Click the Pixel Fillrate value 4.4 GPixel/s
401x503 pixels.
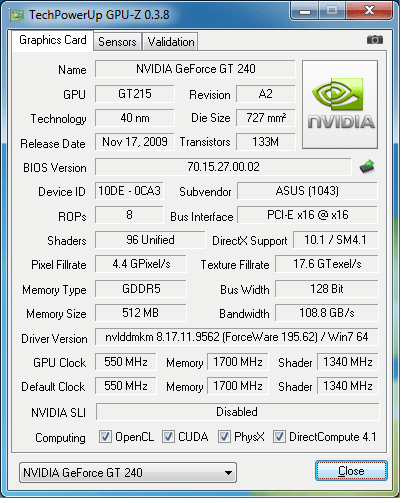pos(141,264)
